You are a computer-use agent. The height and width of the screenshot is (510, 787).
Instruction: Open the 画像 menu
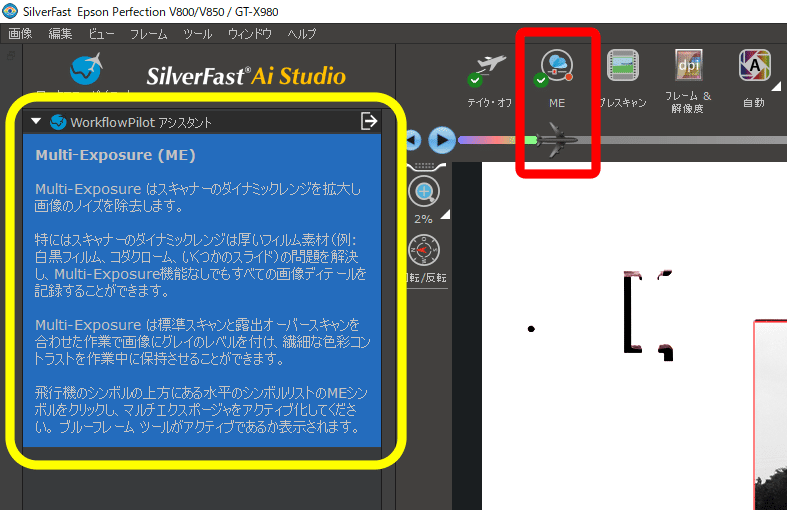point(20,34)
